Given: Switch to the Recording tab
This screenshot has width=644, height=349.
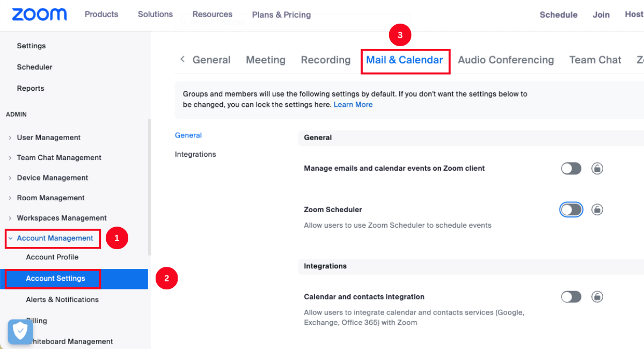Looking at the screenshot, I should pyautogui.click(x=326, y=60).
